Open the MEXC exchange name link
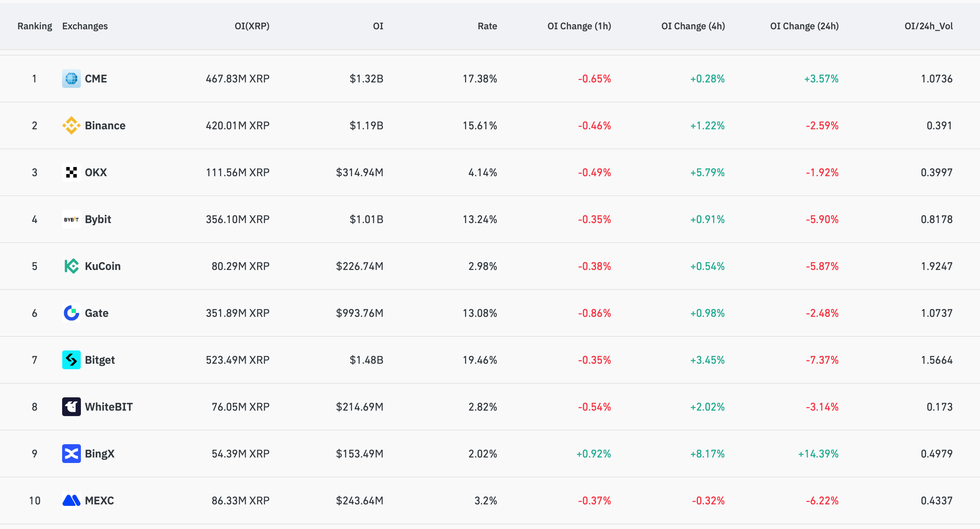Viewport: 980px width, 529px height. 99,500
